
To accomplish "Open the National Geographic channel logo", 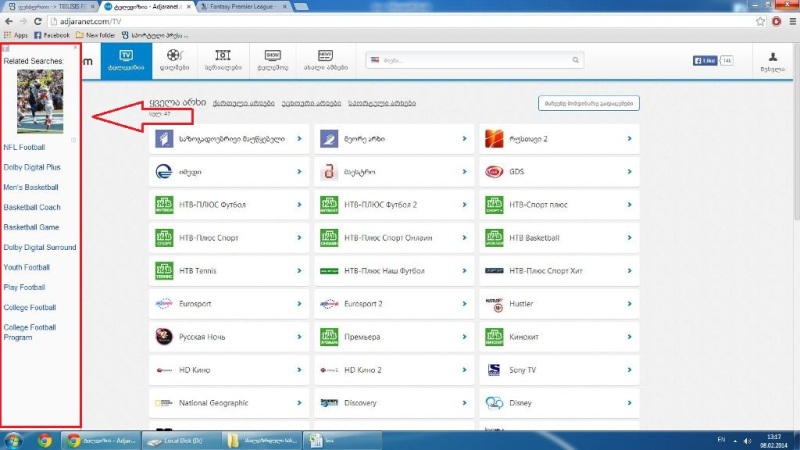I will tap(164, 403).
